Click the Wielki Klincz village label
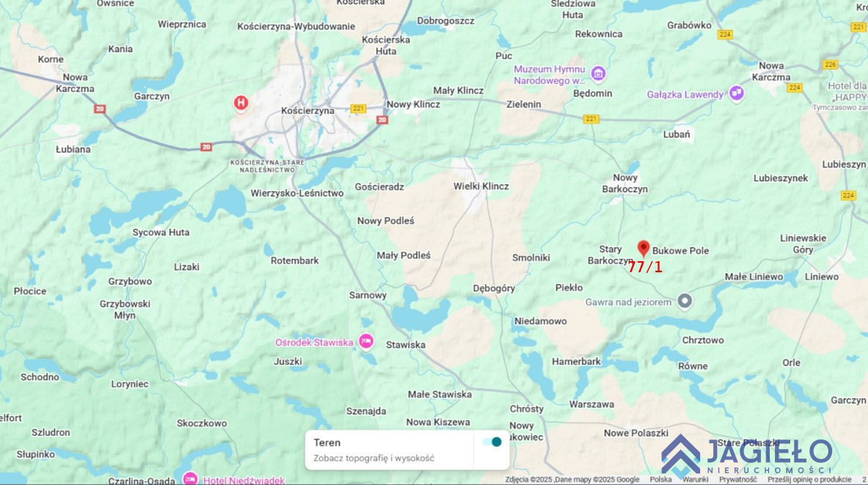868x485 pixels. (481, 186)
